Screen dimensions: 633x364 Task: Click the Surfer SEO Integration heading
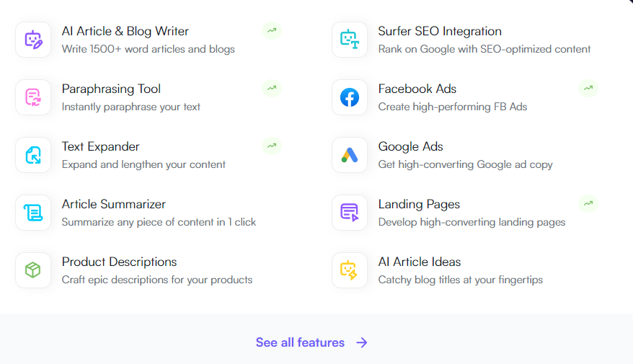coord(440,31)
